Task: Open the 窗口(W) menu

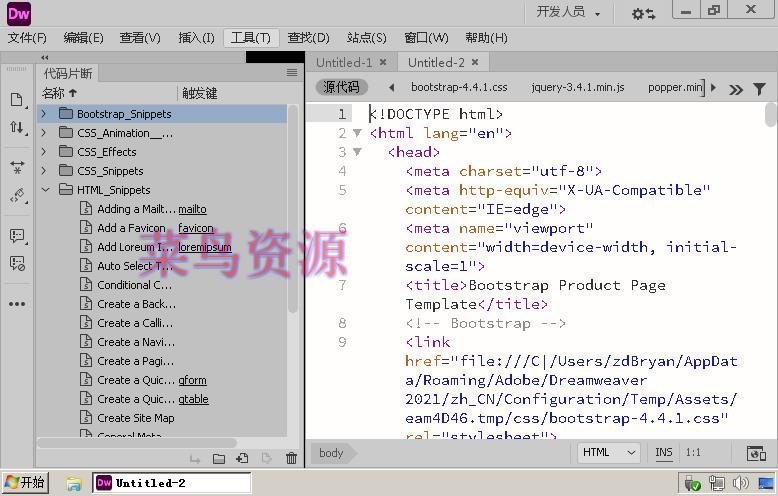Action: pyautogui.click(x=426, y=38)
